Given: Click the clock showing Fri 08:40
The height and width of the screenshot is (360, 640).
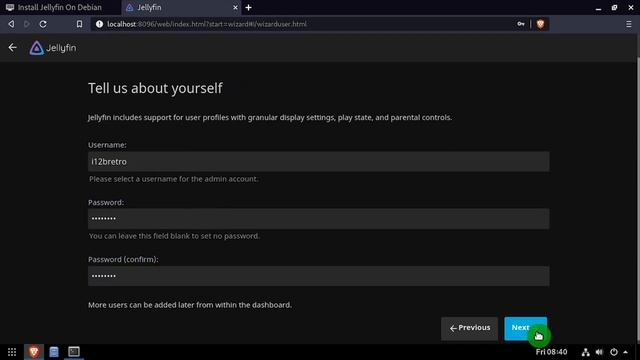Looking at the screenshot, I should click(x=551, y=352).
